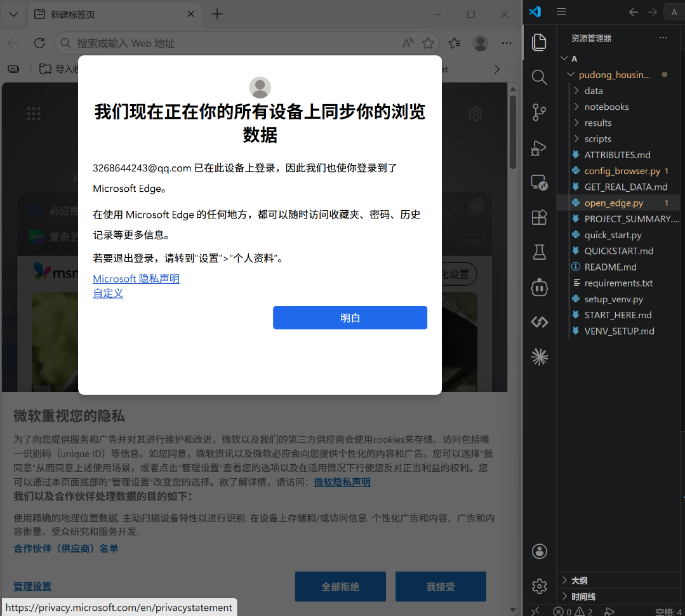The image size is (685, 616).
Task: Add page to favorites star icon
Action: pos(428,43)
